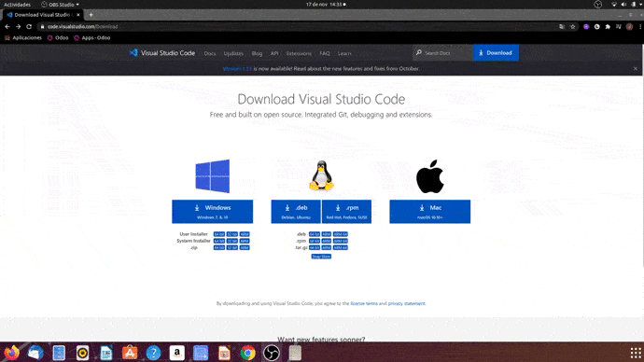The width and height of the screenshot is (644, 362).
Task: Click the magnifier icon in Search Docs
Action: tap(419, 53)
